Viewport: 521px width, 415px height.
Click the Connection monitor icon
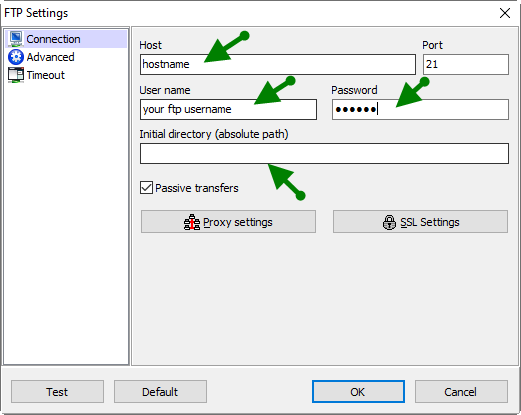point(16,39)
